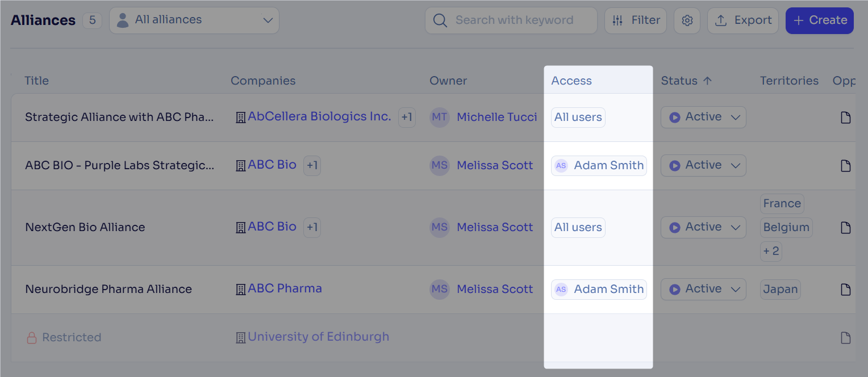Expand Active status dropdown for Neurobridge Pharma Alliance
This screenshot has width=868, height=377.
[x=703, y=289]
